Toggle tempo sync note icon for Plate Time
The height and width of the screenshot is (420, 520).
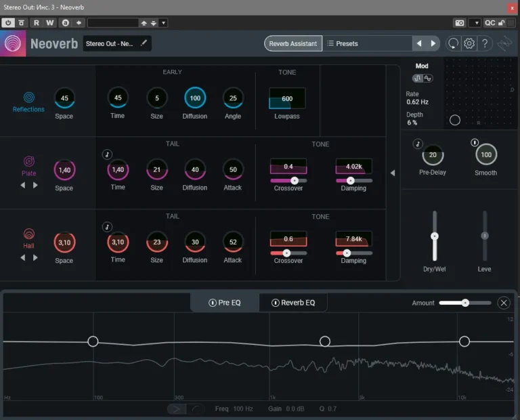tap(107, 154)
